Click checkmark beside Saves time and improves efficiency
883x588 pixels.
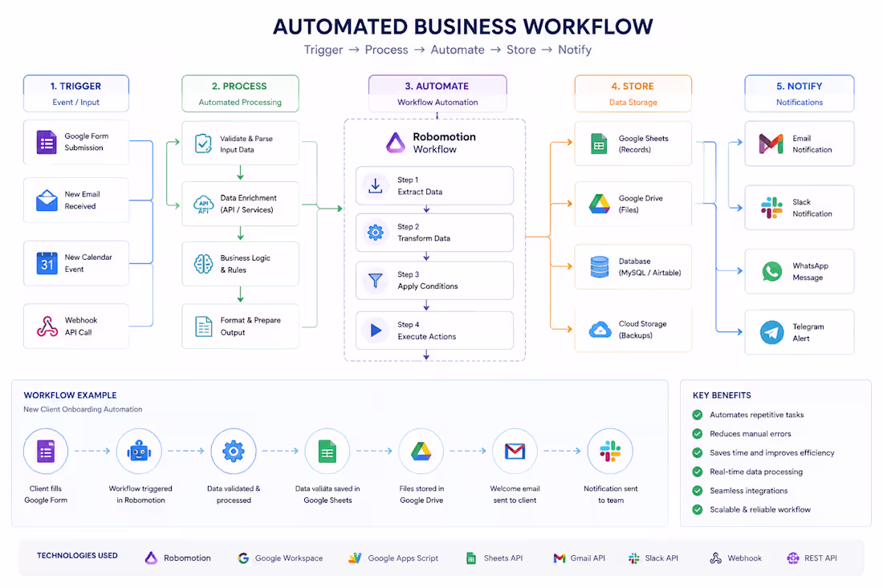click(x=697, y=452)
